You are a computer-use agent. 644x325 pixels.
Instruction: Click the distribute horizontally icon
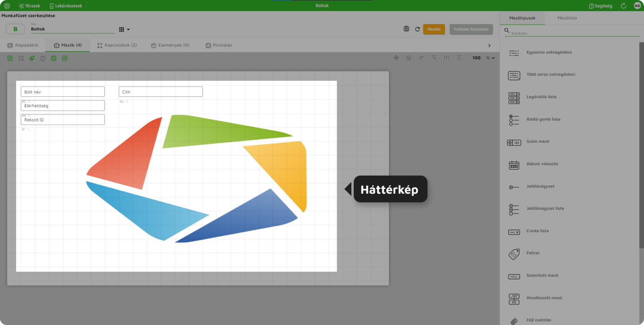pos(447,58)
